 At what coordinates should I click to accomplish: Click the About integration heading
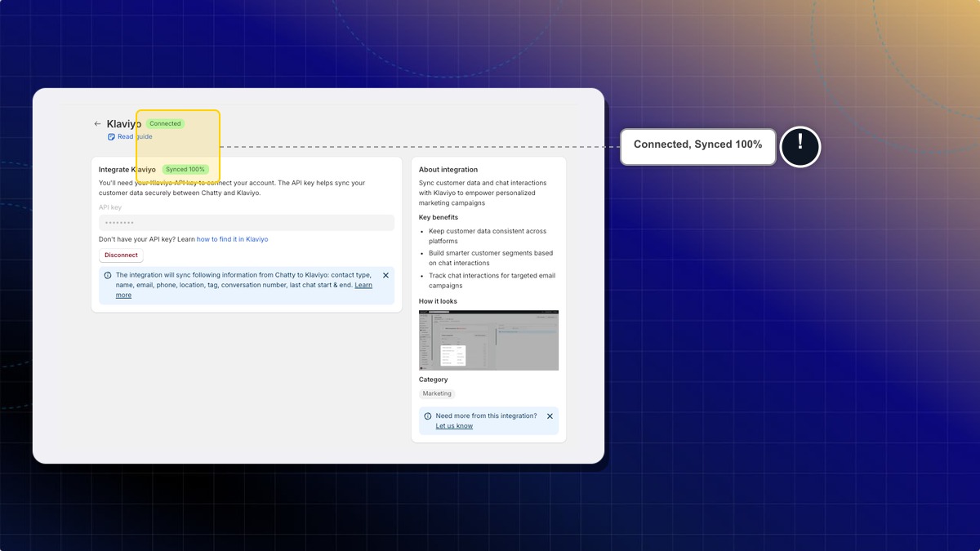click(x=448, y=170)
